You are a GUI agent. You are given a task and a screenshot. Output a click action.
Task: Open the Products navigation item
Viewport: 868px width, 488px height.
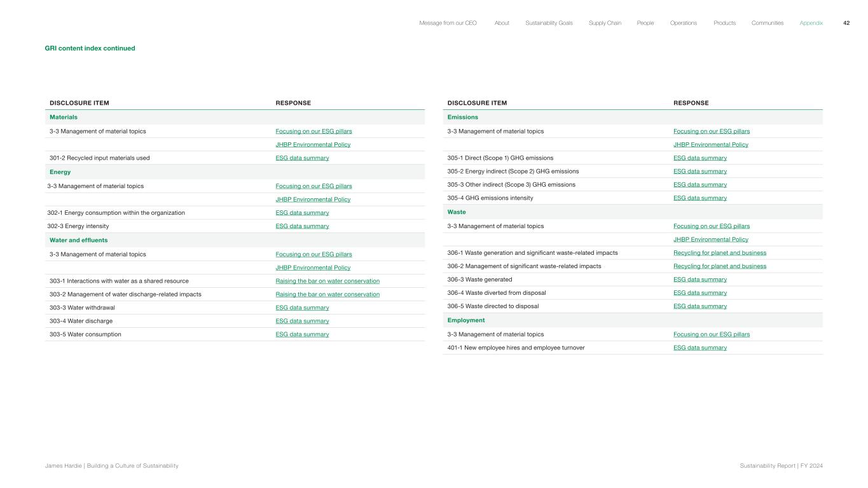pos(724,23)
